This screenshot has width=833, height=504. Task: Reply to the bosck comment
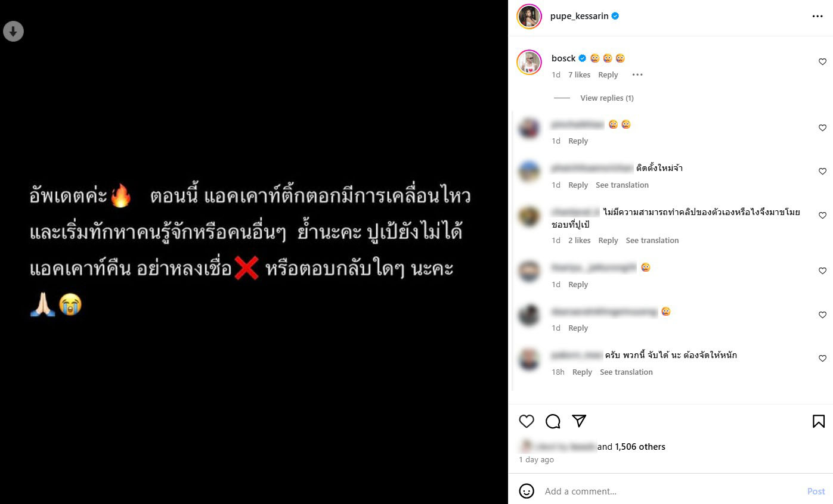tap(608, 75)
